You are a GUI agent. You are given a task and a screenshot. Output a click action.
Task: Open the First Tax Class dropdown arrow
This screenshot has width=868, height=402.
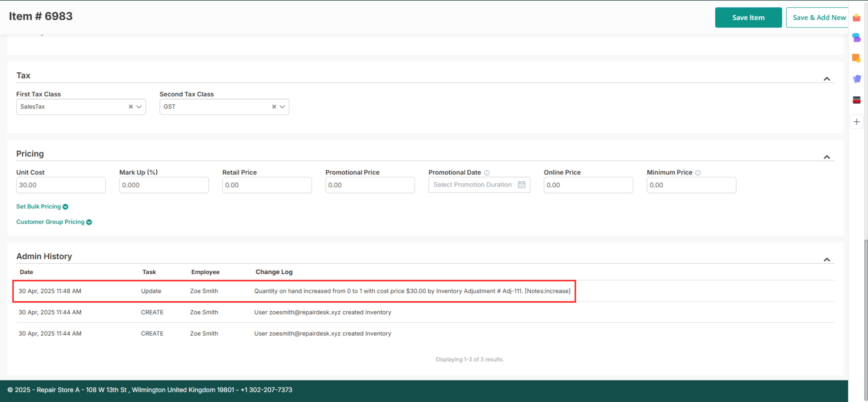tap(139, 106)
